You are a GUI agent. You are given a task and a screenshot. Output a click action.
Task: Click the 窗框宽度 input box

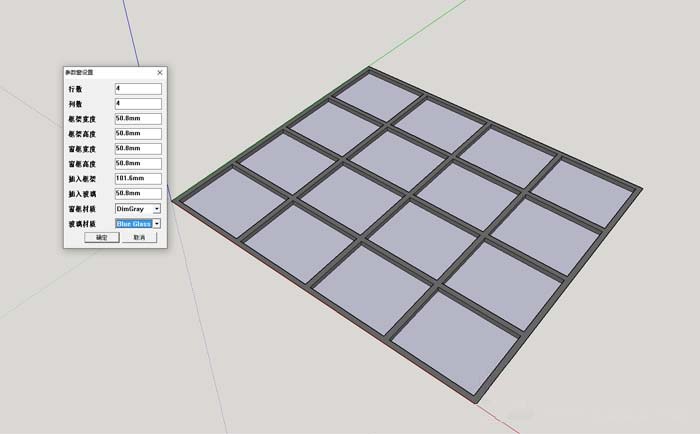click(x=138, y=148)
